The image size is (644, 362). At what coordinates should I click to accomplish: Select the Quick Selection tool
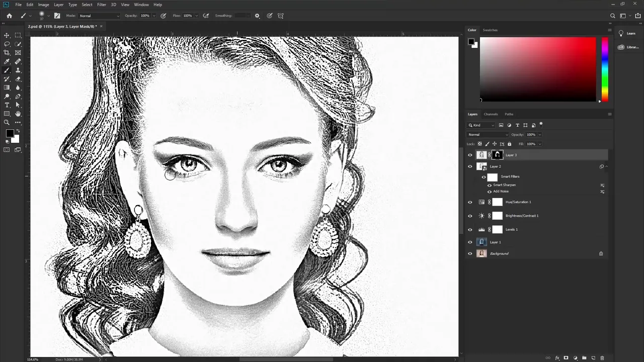click(18, 44)
